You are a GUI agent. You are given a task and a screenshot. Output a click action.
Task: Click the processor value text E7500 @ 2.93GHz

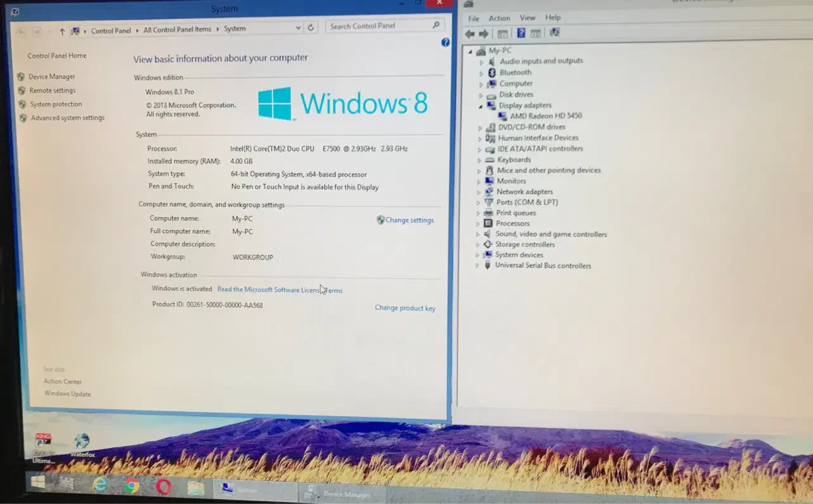click(350, 149)
